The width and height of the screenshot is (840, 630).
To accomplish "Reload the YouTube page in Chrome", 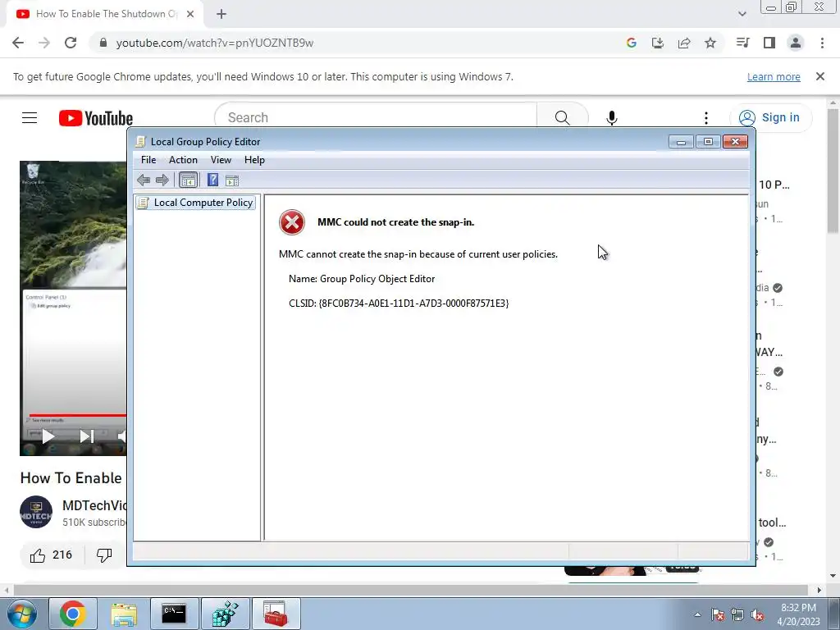I will (x=71, y=43).
